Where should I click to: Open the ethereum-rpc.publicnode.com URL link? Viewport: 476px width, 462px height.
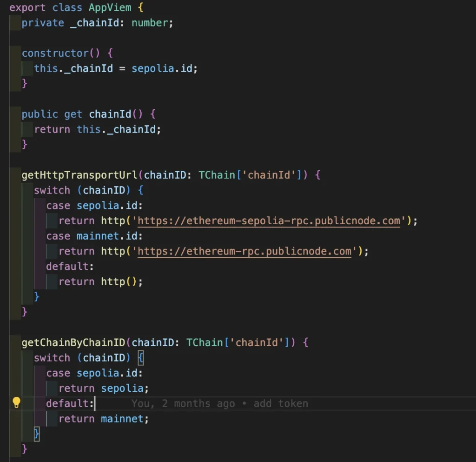[245, 251]
